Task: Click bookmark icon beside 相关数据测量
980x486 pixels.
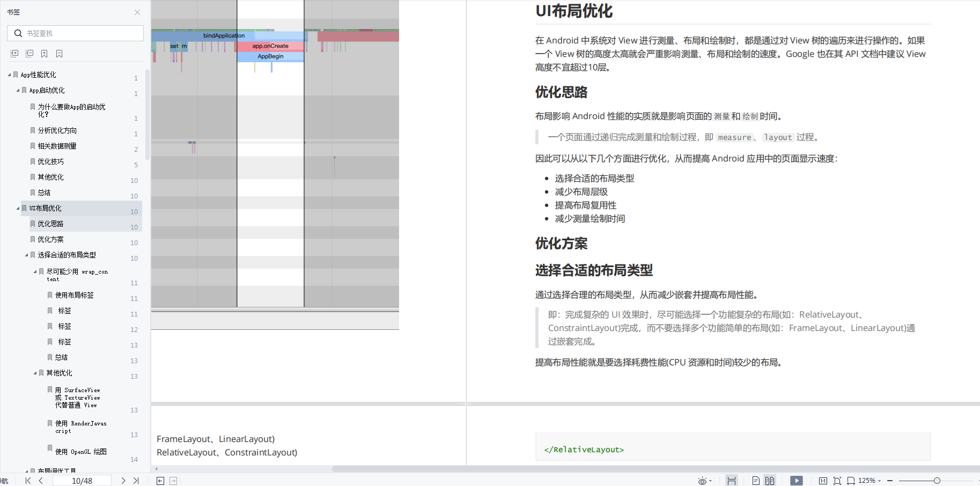Action: tap(33, 146)
